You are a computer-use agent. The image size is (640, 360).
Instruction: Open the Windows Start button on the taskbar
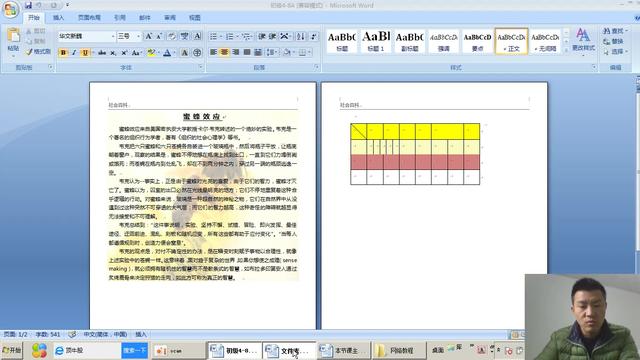[11, 350]
